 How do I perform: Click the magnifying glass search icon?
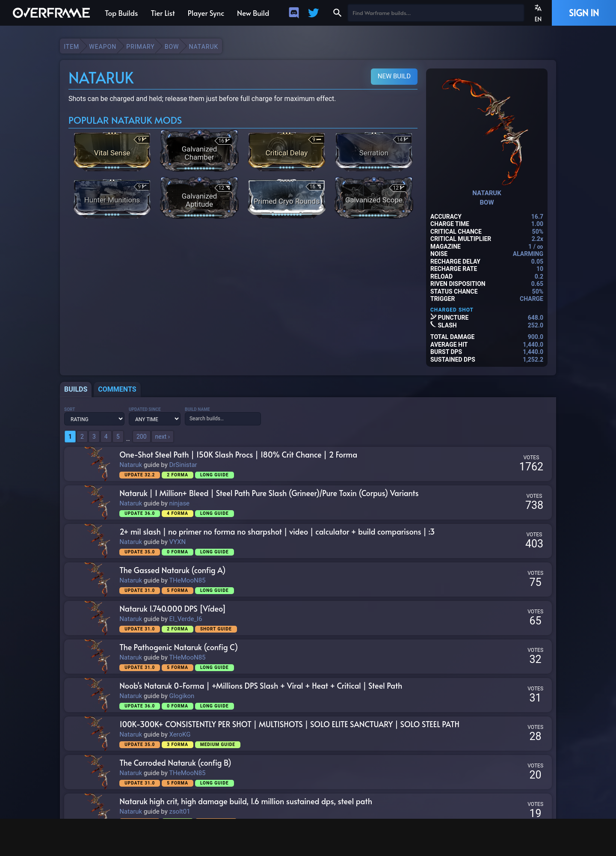337,13
